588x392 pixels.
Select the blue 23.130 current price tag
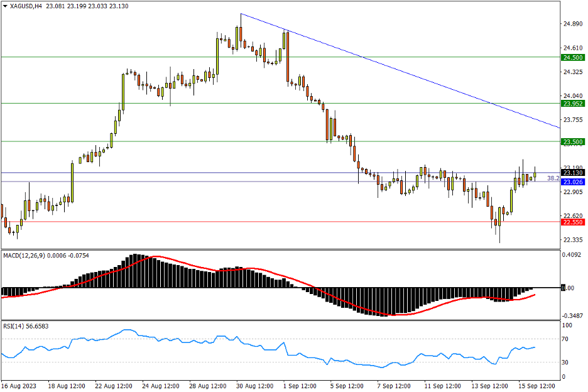coord(572,173)
